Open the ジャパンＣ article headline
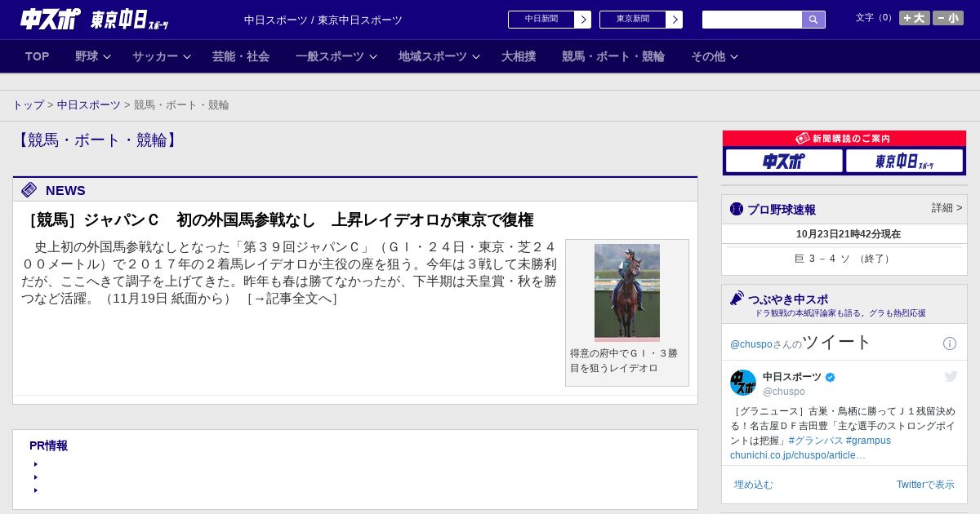 coord(278,220)
